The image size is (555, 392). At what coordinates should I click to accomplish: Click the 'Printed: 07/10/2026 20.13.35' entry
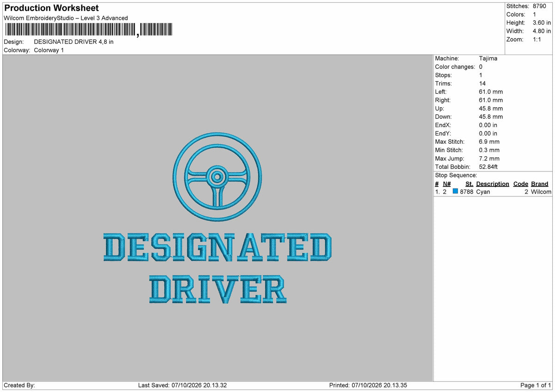[x=368, y=385]
